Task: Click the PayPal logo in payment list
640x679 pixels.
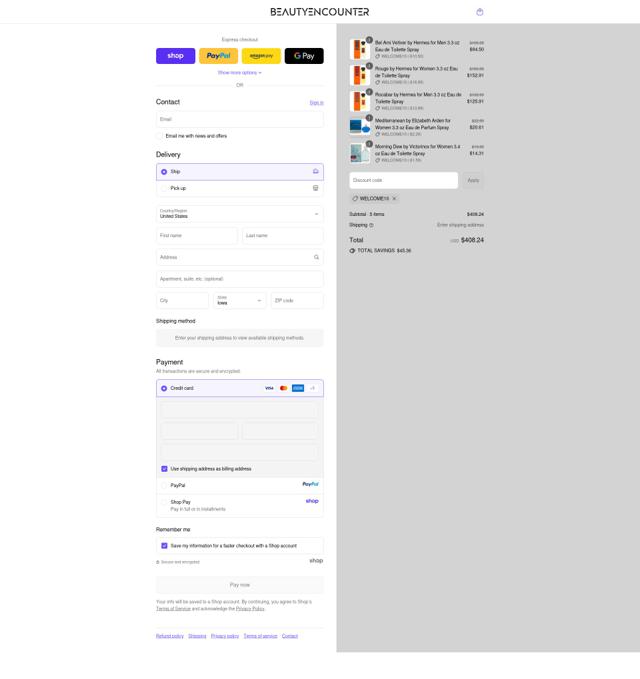Action: point(310,484)
